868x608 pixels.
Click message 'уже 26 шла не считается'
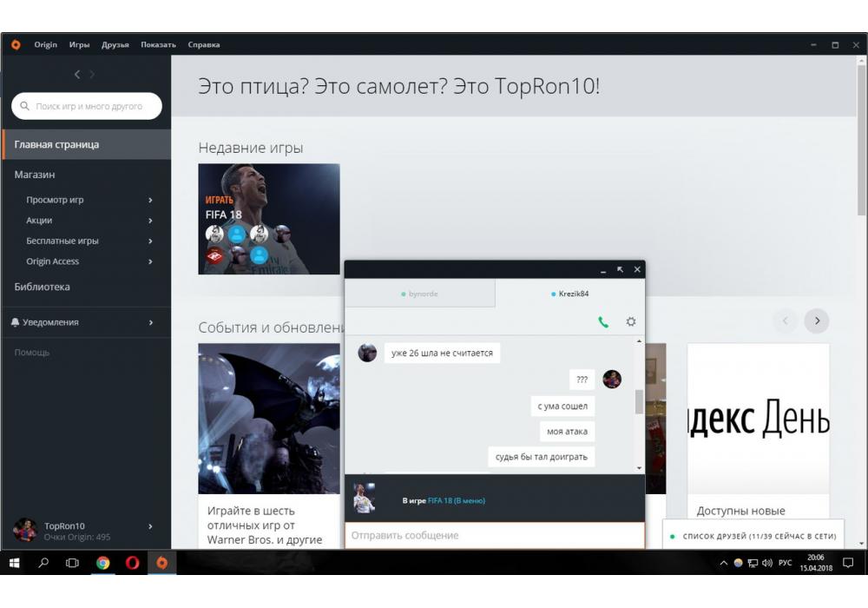coord(442,353)
